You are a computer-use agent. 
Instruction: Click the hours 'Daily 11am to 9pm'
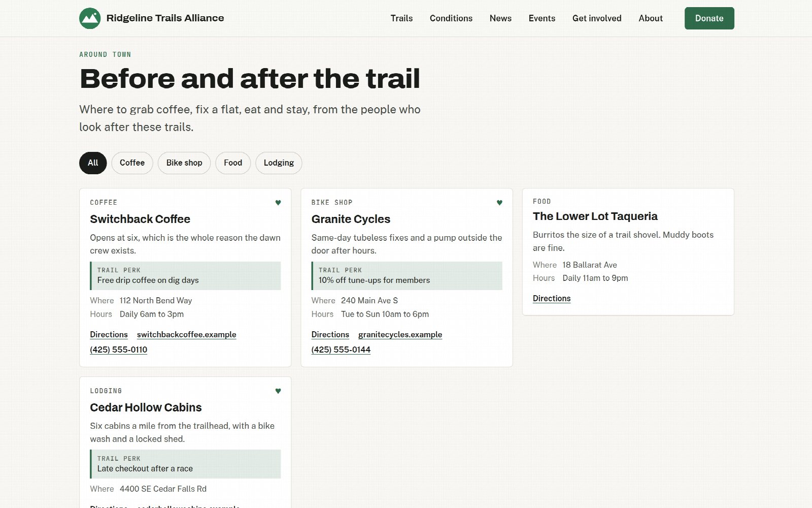coord(595,278)
